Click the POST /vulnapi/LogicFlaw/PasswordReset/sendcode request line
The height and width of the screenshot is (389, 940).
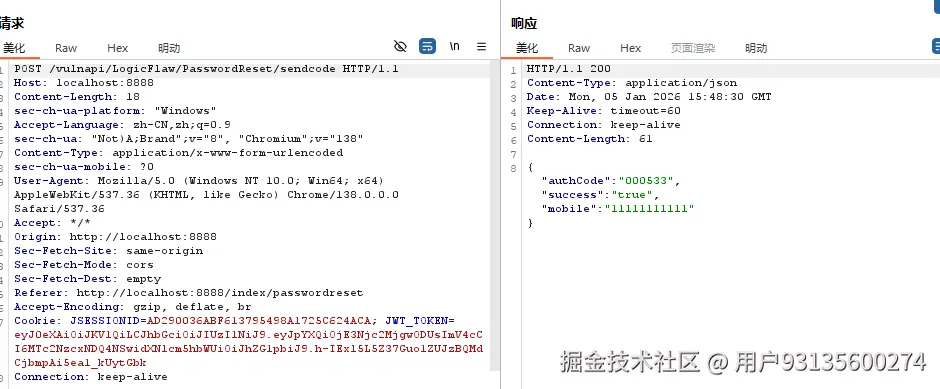206,69
